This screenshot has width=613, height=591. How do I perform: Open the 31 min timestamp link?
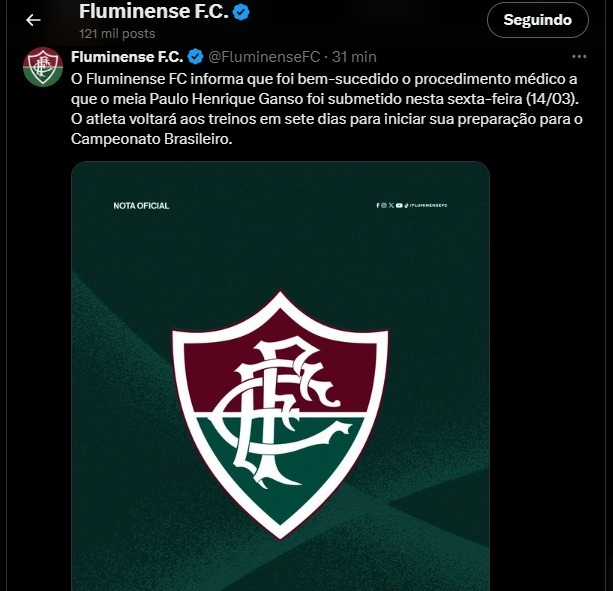click(354, 57)
